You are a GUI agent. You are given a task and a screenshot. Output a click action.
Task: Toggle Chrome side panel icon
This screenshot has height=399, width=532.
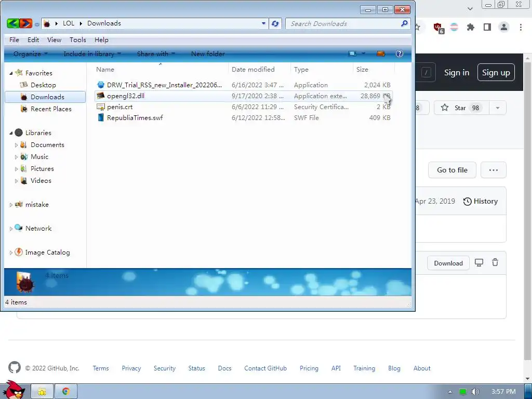pos(487,27)
